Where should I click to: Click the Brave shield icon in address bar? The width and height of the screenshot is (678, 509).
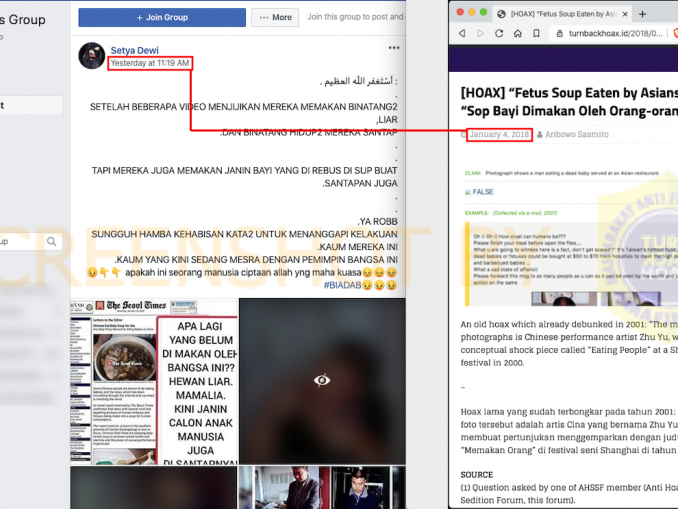(675, 33)
